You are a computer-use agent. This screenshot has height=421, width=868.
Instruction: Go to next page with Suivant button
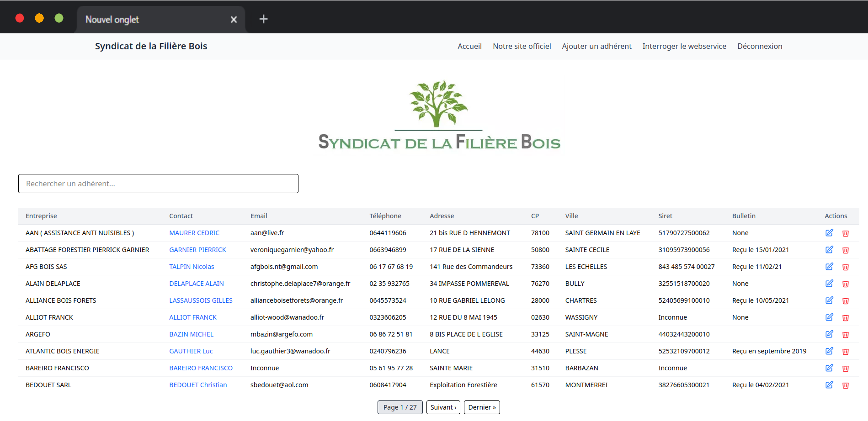tap(443, 407)
